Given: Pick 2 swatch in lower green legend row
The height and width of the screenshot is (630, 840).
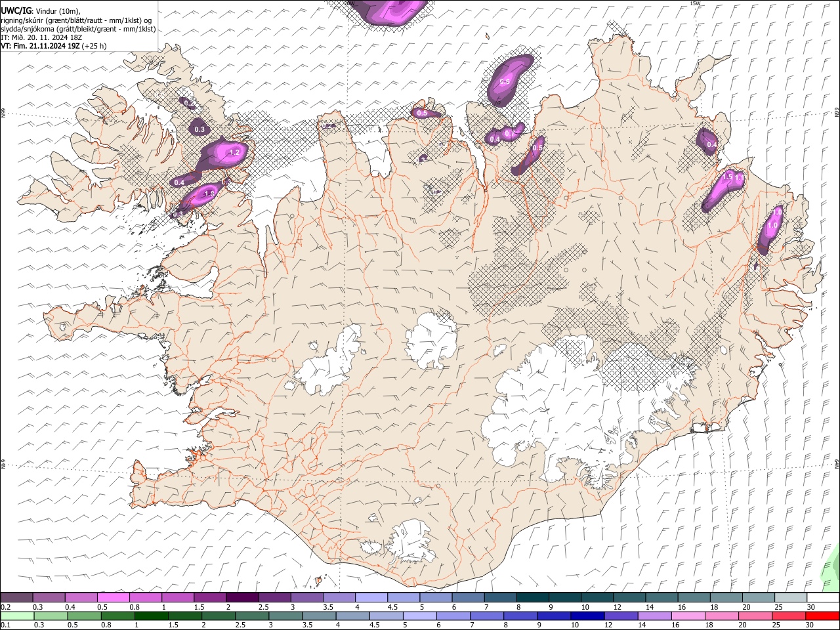Looking at the screenshot, I should pos(218,616).
